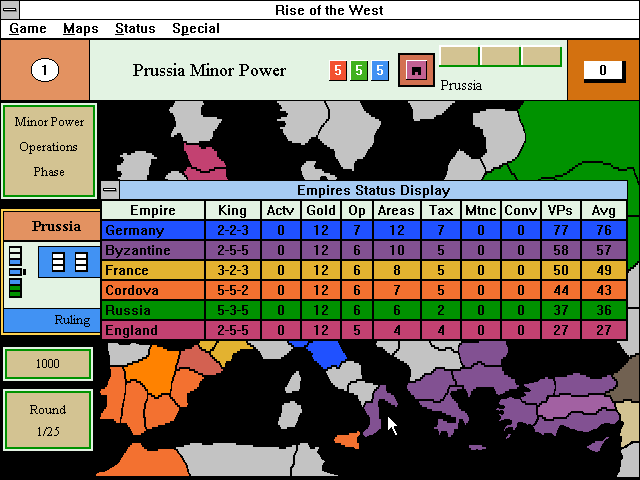Click the green 5 rating tile
This screenshot has width=640, height=480.
359,70
